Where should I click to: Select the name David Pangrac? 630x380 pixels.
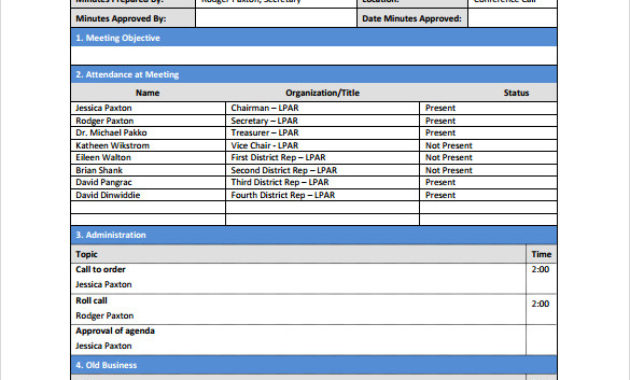tap(104, 182)
